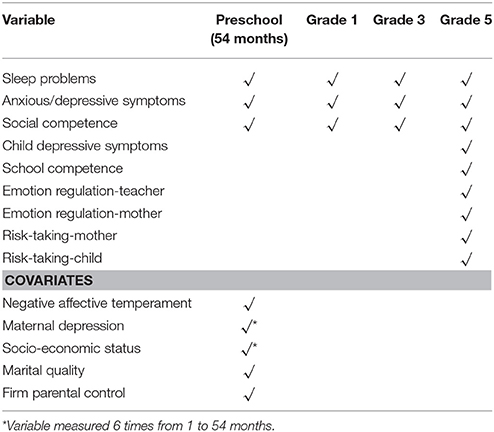The height and width of the screenshot is (432, 494).
Task: Click the Socio-economic status checkmark with asterisk
Action: pos(249,349)
